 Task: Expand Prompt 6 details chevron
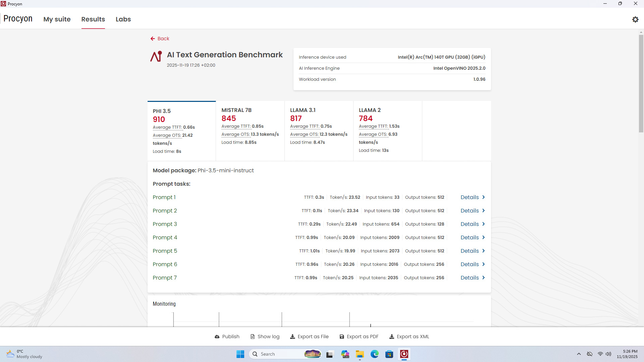point(483,264)
